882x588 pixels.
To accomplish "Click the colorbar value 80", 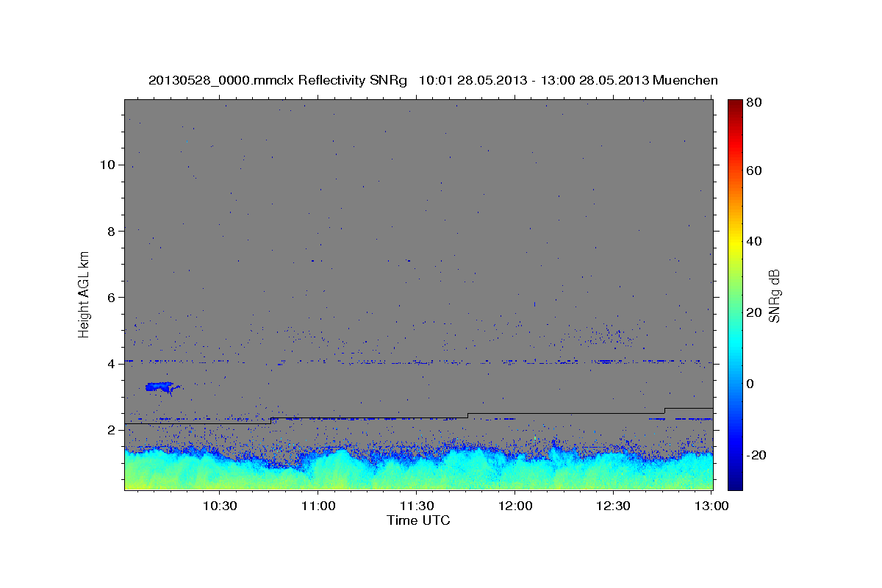I will click(x=753, y=103).
